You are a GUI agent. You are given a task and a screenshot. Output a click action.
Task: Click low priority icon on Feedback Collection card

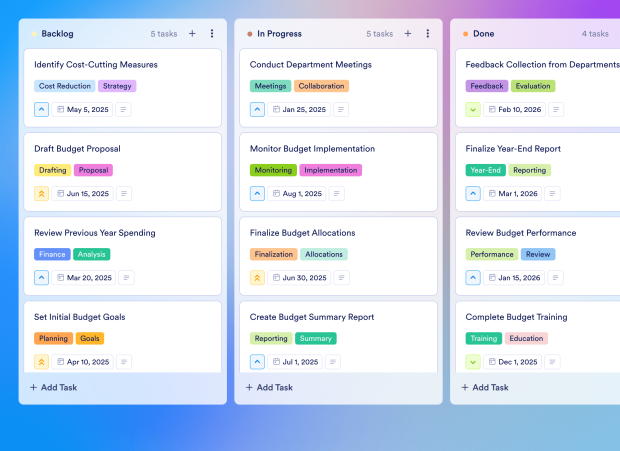(x=473, y=110)
